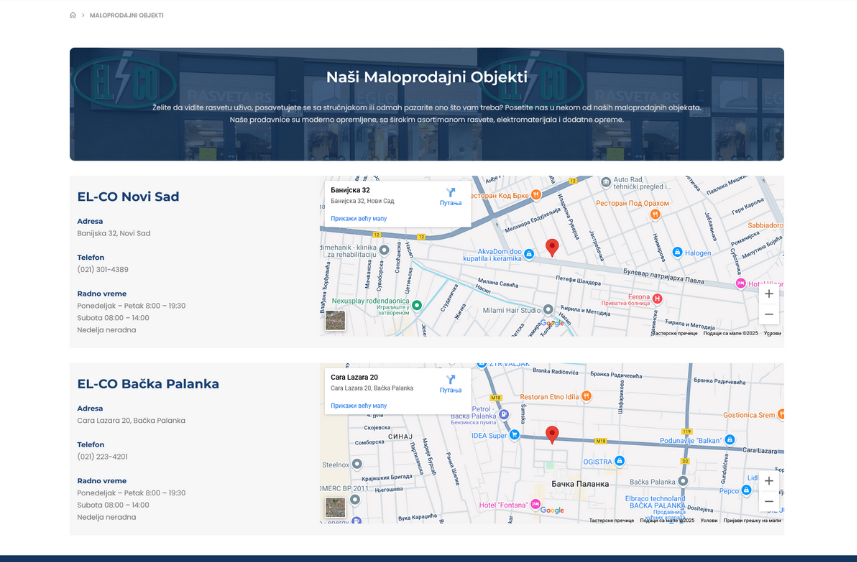Viewport: 857px width, 562px height.
Task: Open directions icon for Cara Lazara 20 map
Action: pyautogui.click(x=450, y=379)
